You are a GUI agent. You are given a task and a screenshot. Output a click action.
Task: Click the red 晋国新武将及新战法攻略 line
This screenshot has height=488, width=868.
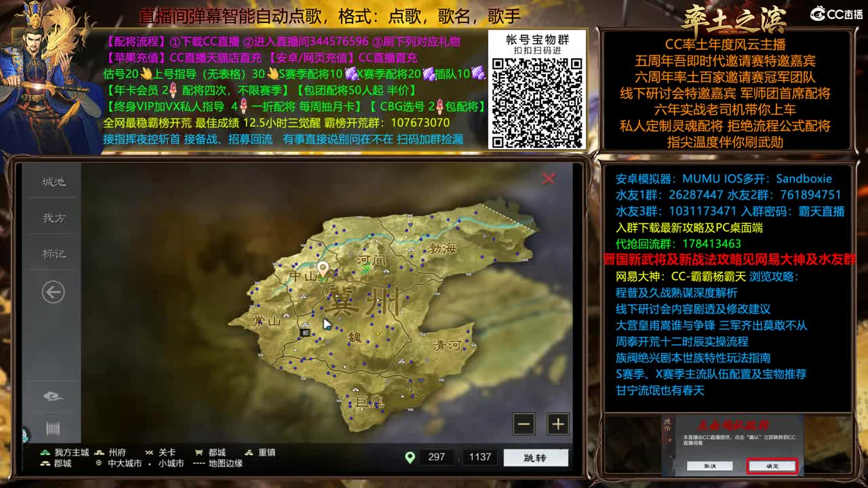(x=730, y=260)
